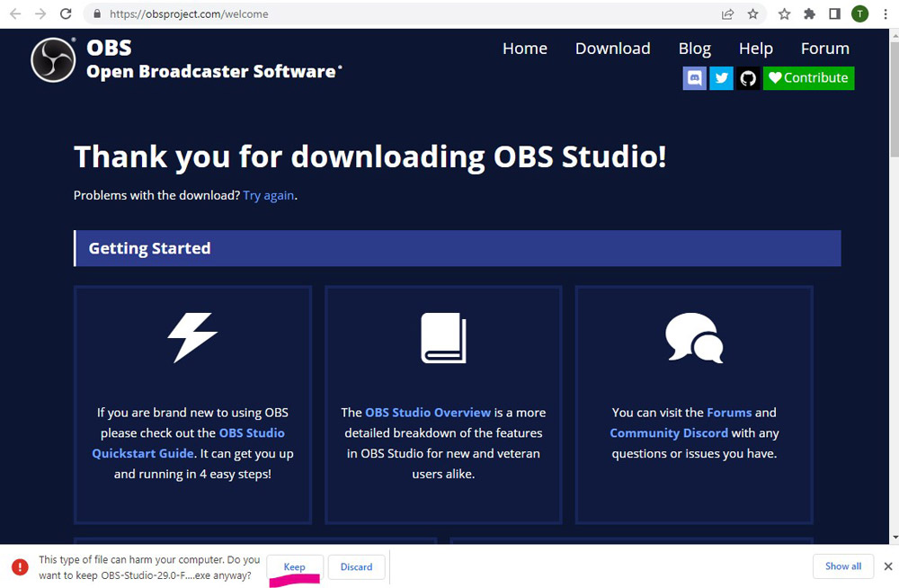Click Show all downloads button
The height and width of the screenshot is (588, 899).
click(843, 566)
